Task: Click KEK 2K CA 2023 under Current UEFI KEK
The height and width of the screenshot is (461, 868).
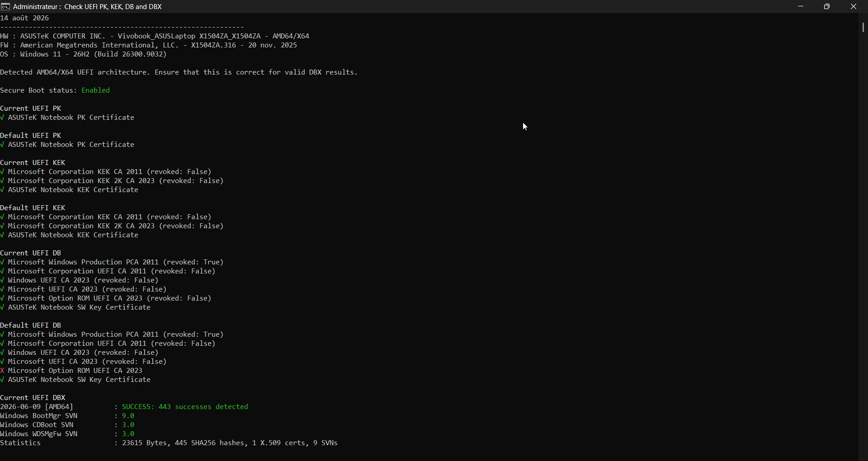Action: click(112, 181)
